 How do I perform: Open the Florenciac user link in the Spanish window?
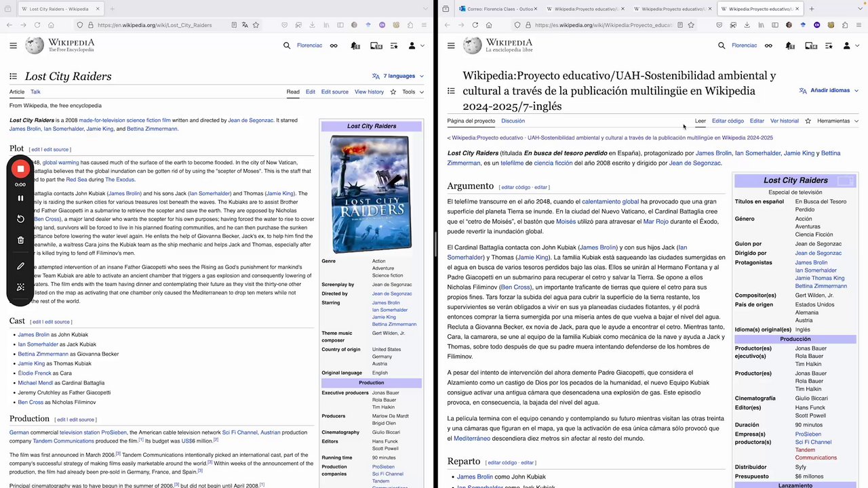[744, 45]
